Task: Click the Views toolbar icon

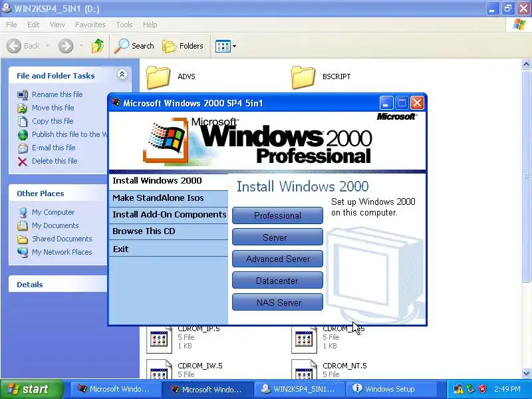Action: [223, 46]
